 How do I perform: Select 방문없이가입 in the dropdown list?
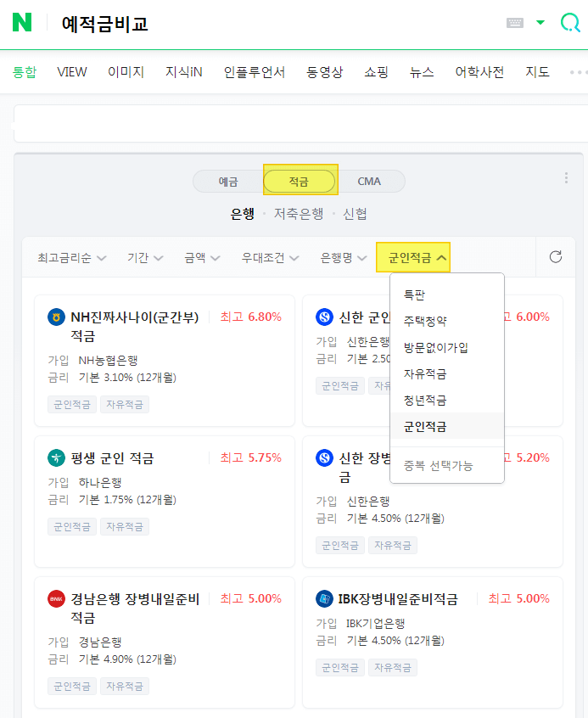pyautogui.click(x=447, y=348)
